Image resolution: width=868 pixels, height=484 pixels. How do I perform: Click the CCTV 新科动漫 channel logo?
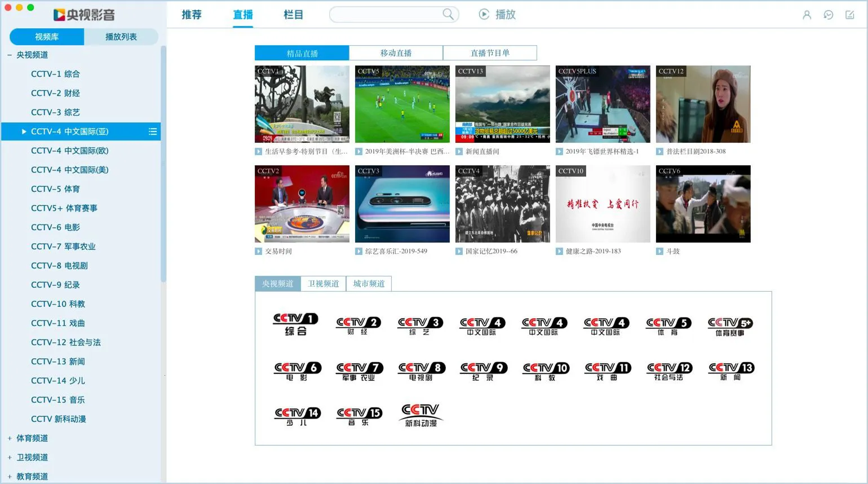click(420, 415)
